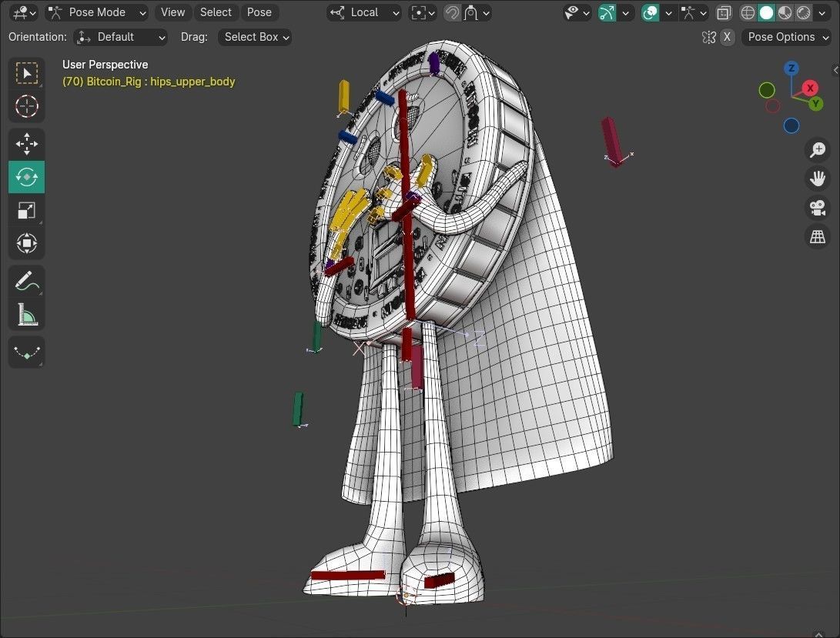Toggle camera view icon

point(818,207)
